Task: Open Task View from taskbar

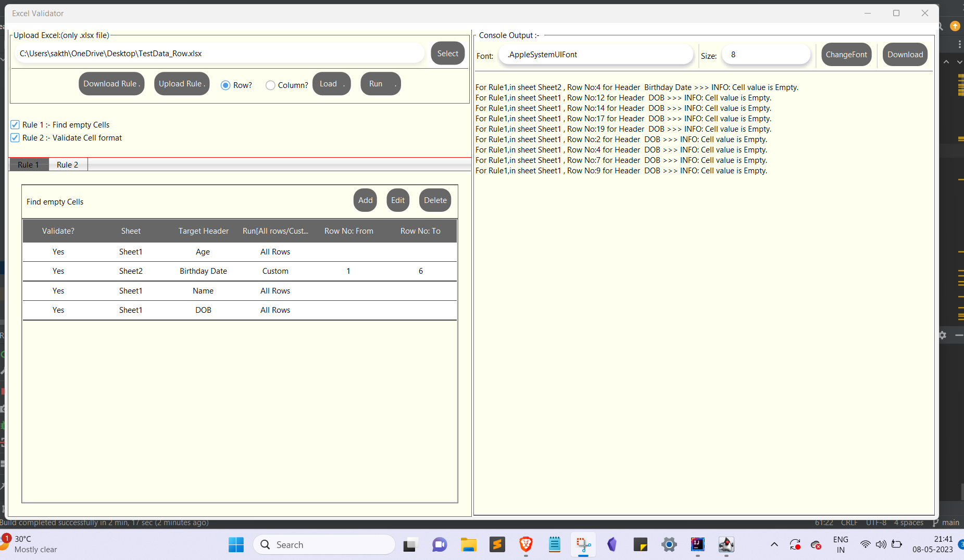Action: coord(411,545)
